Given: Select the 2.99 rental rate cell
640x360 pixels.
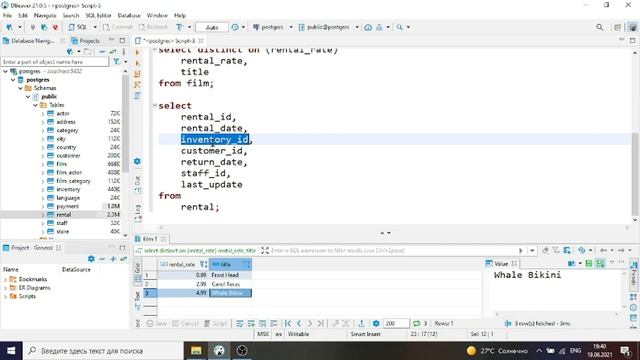Looking at the screenshot, I should pyautogui.click(x=183, y=284).
